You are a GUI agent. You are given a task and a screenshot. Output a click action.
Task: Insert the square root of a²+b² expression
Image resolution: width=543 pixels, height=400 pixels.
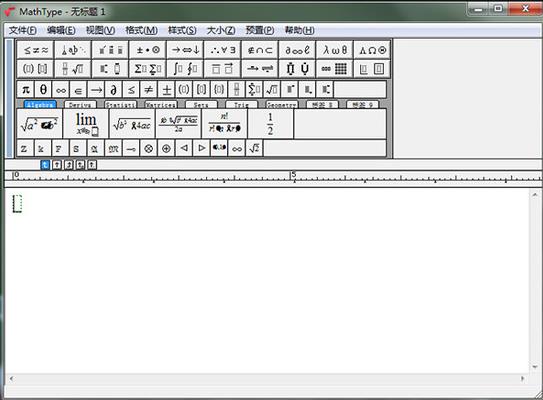pyautogui.click(x=39, y=124)
